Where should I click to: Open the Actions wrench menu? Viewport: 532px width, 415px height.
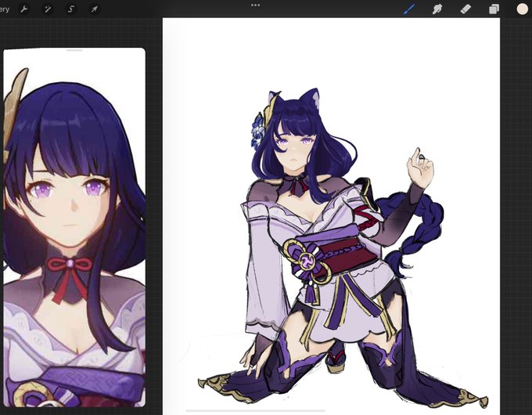coord(24,9)
